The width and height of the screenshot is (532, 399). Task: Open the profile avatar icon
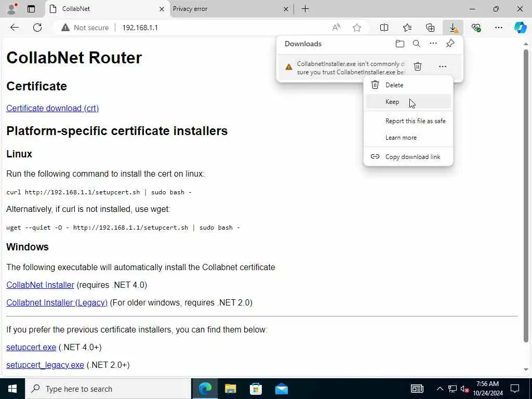12,9
